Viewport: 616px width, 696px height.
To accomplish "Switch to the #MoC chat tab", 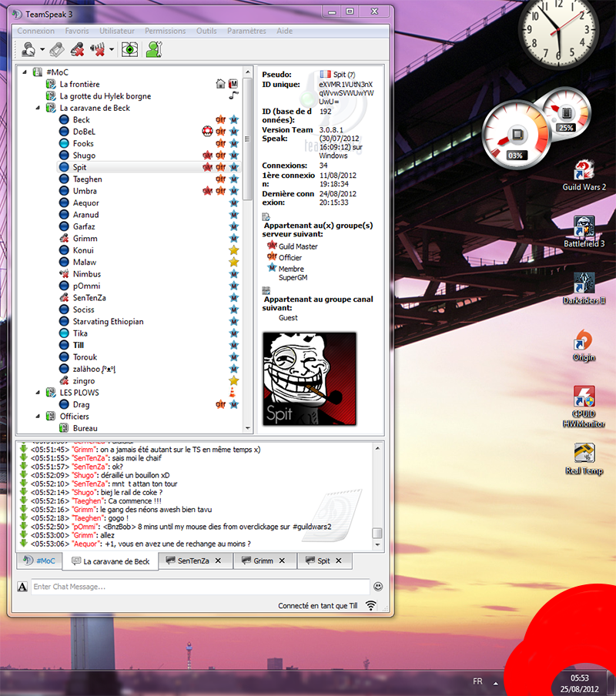I will (x=39, y=560).
